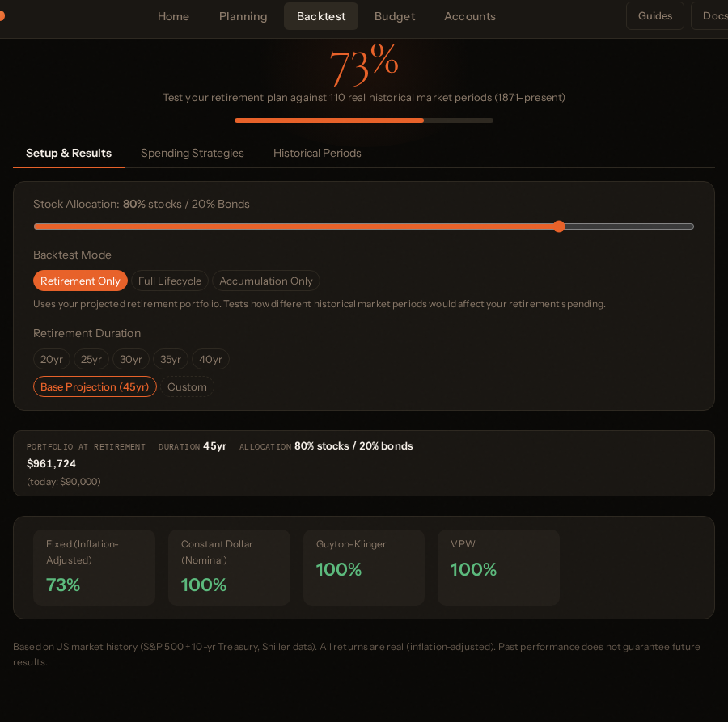Click the 73% success progress bar
The height and width of the screenshot is (722, 728).
[x=363, y=120]
